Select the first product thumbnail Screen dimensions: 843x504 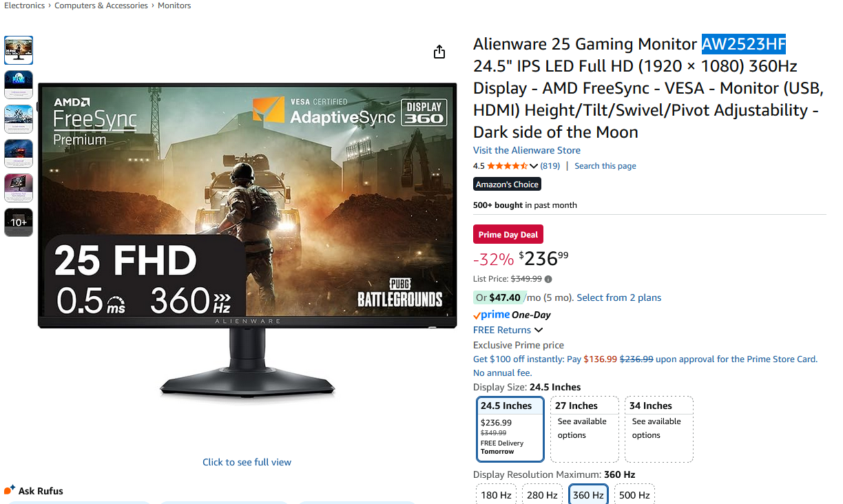pos(19,50)
